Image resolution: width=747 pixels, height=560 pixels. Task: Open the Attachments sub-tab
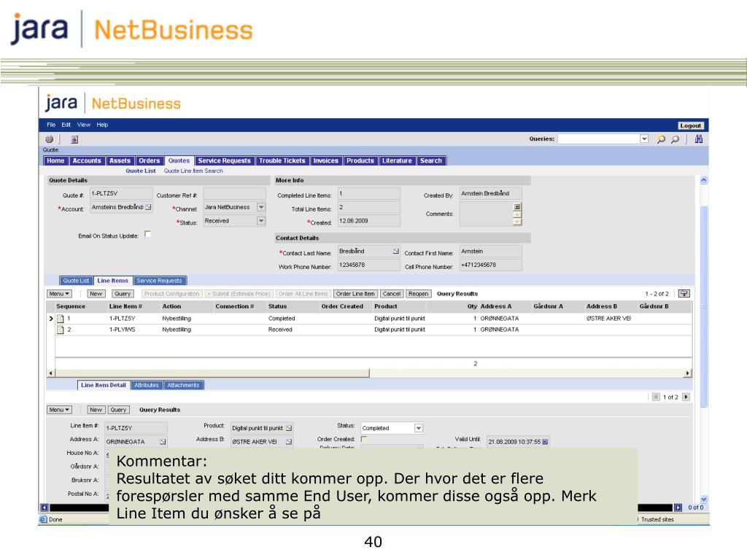[x=183, y=385]
